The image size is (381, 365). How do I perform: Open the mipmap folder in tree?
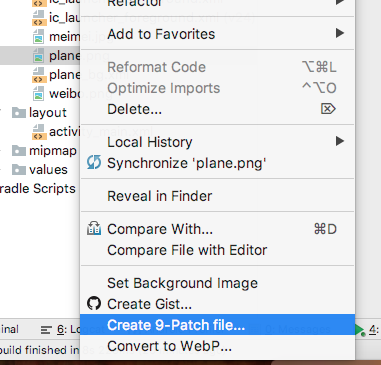[53, 151]
